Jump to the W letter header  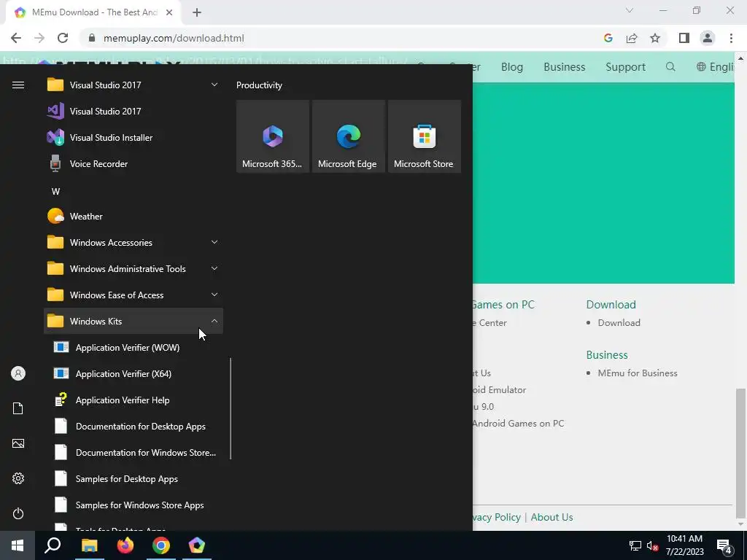pos(55,192)
